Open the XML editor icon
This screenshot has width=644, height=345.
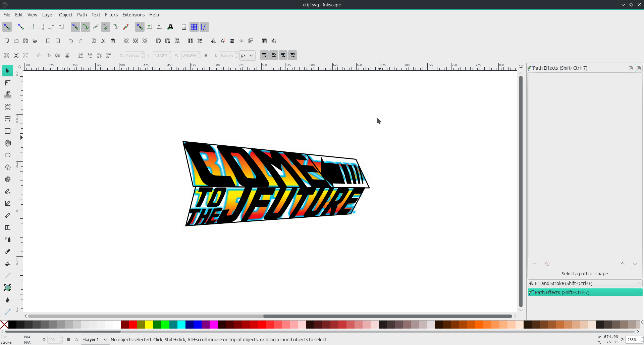pyautogui.click(x=241, y=41)
